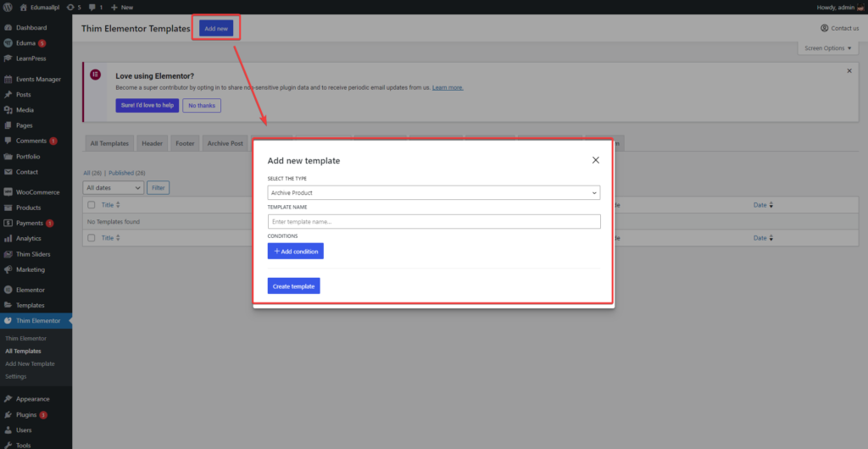Viewport: 868px width, 449px height.
Task: Focus the template name input field
Action: 434,222
